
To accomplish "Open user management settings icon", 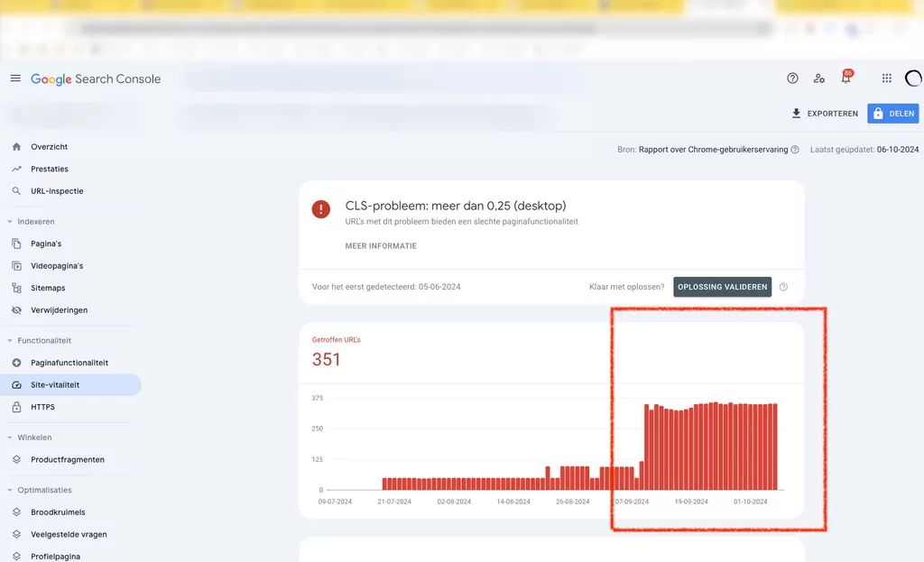I will click(818, 78).
